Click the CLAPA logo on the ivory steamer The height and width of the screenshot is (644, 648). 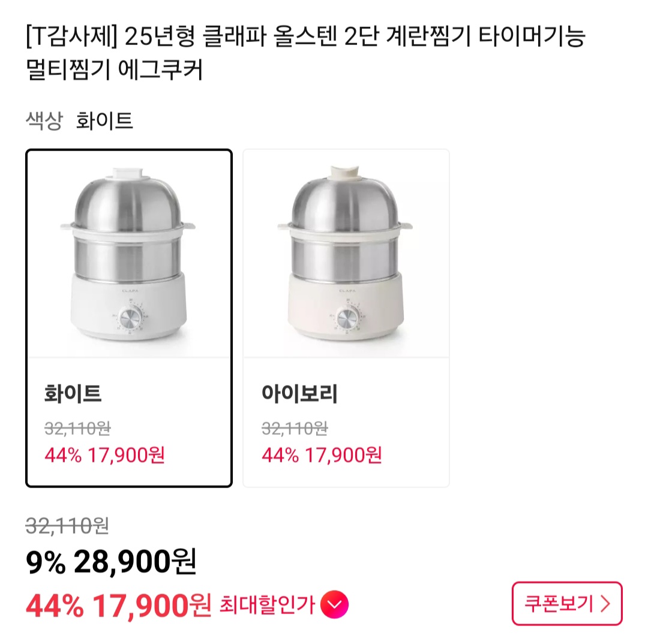tap(346, 289)
